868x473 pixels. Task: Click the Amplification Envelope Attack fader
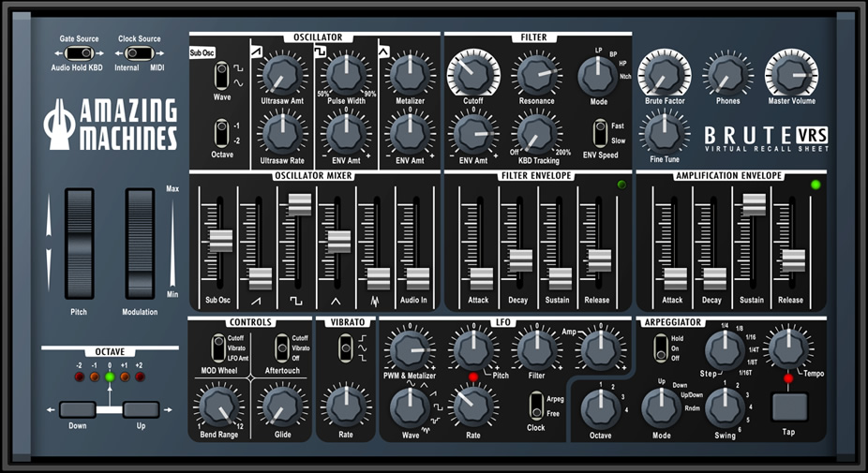pos(675,279)
